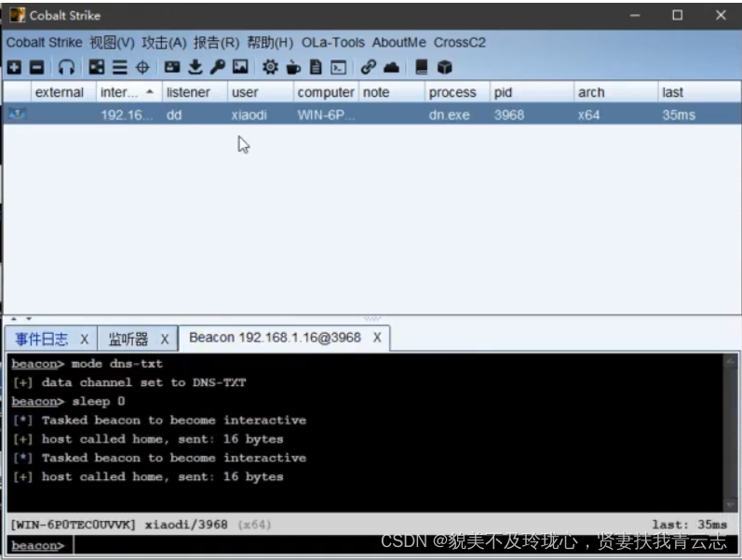
Task: Open downloaded files via download arrow icon
Action: [195, 67]
